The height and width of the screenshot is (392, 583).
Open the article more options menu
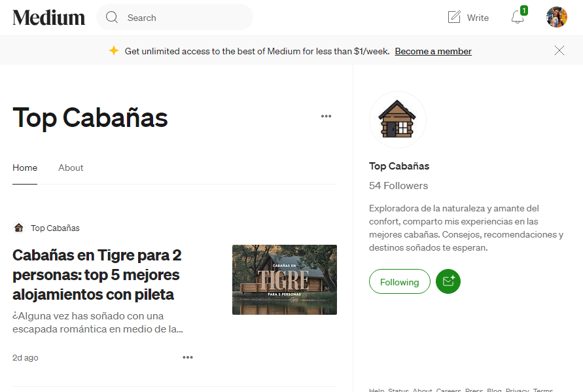click(x=188, y=357)
